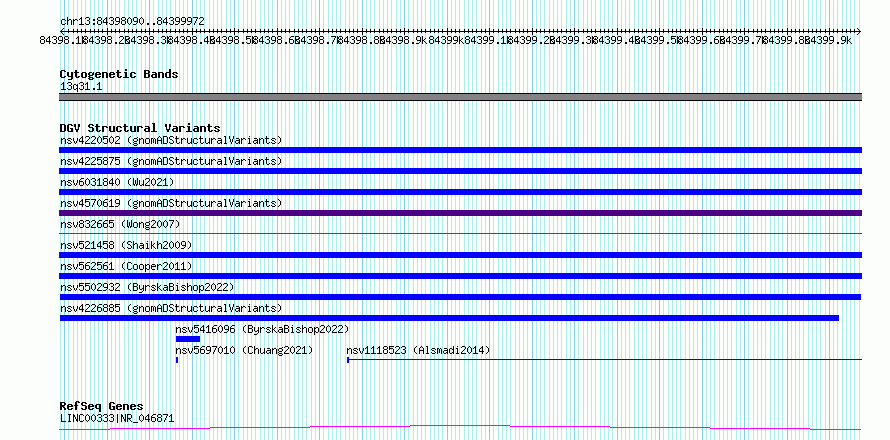Click the 84399k ruler tick label
This screenshot has width=890, height=440.
tap(446, 40)
